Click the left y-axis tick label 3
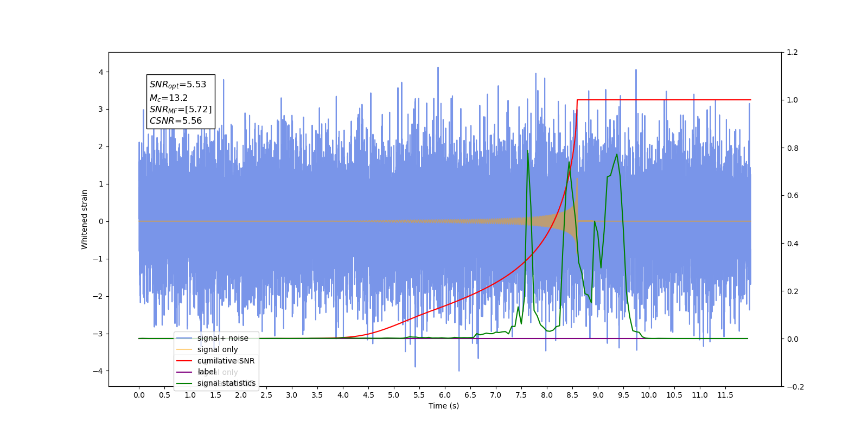Screen dimensions: 868x434 (100, 109)
